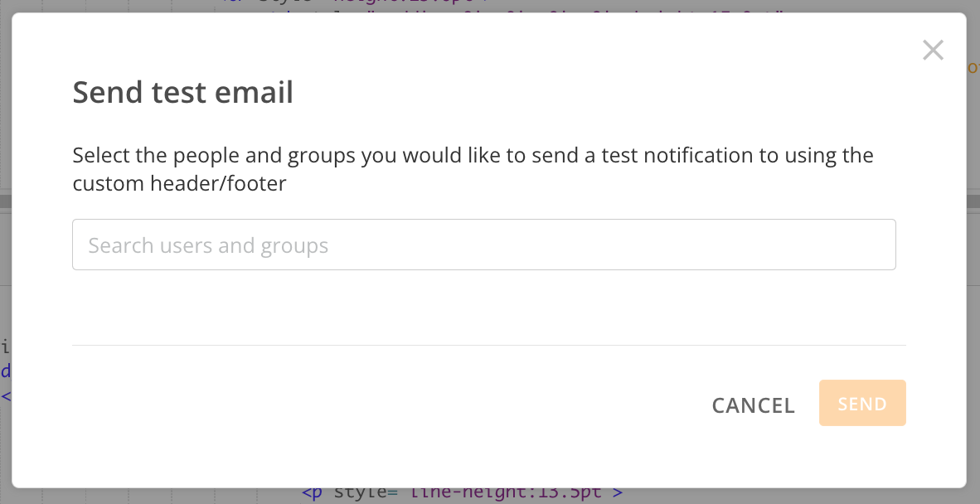Click the cross icon to abandon the test email
Screen dimensions: 980x504
(x=933, y=50)
